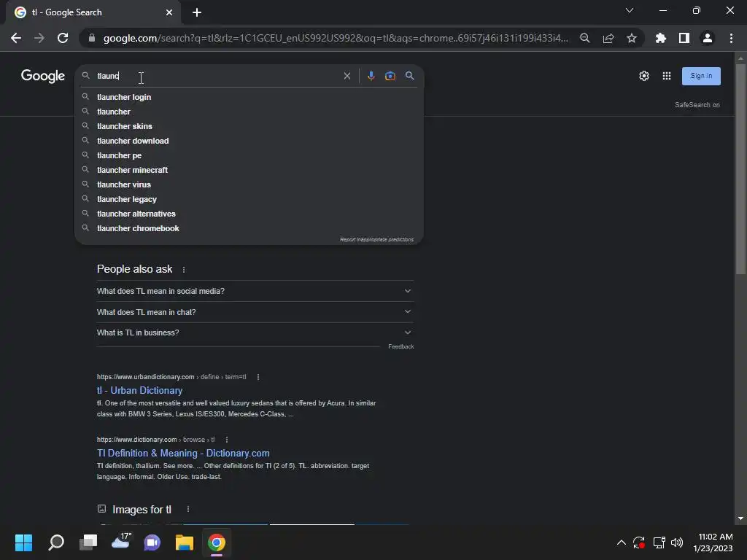
Task: Select the 'tlauncher pe' suggestion
Action: point(249,155)
